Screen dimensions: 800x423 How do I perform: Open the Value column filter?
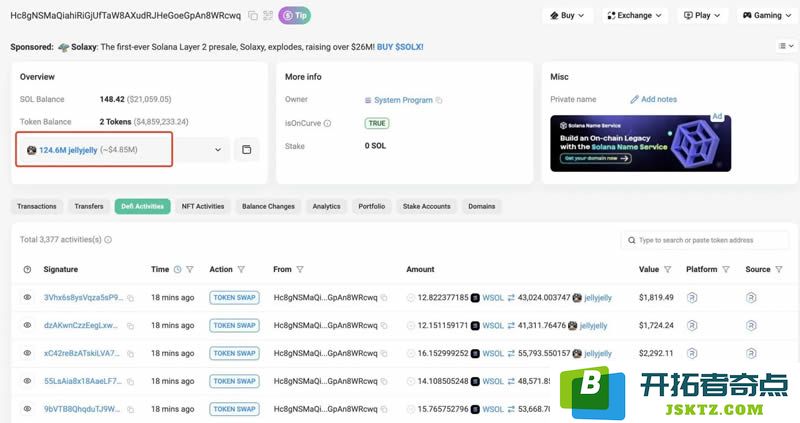click(x=667, y=269)
